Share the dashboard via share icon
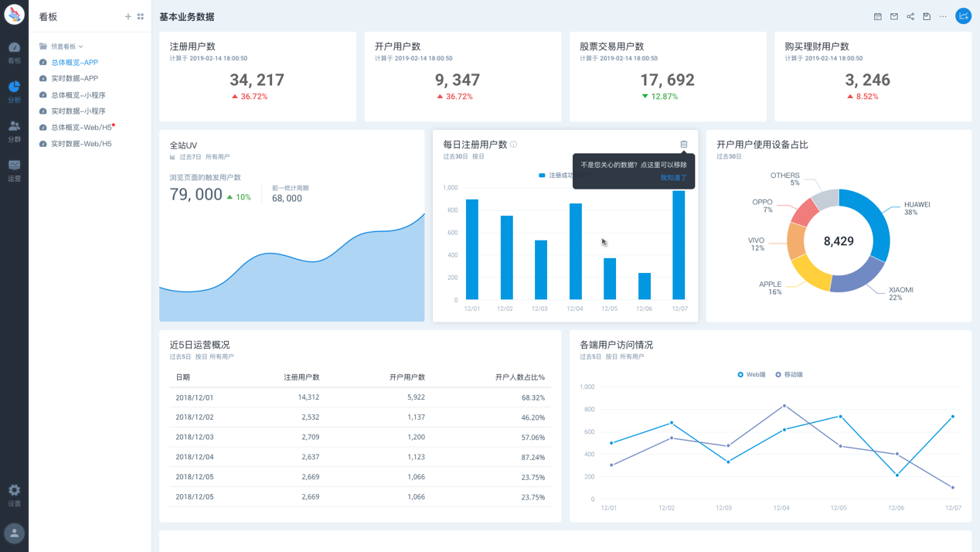980x552 pixels. 910,16
